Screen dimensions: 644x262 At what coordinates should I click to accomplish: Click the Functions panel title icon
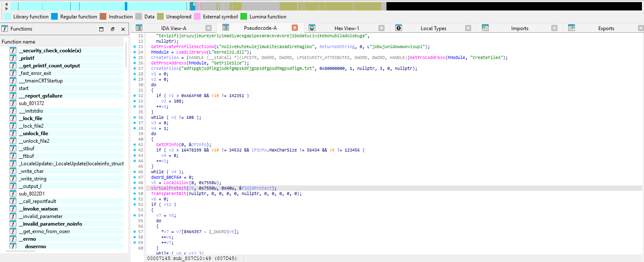coord(5,29)
